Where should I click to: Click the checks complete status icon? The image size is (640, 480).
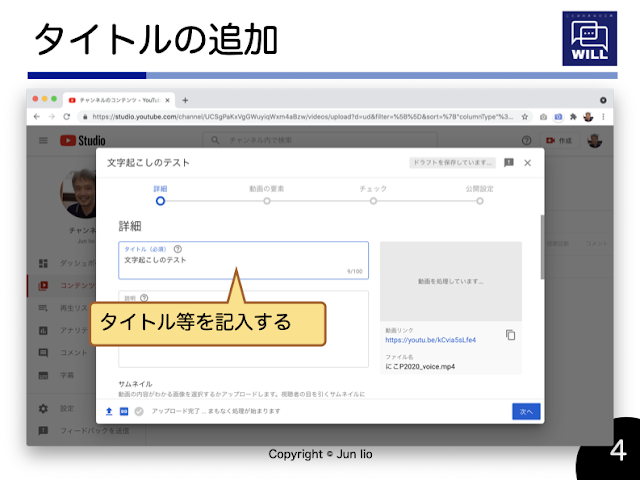139,411
